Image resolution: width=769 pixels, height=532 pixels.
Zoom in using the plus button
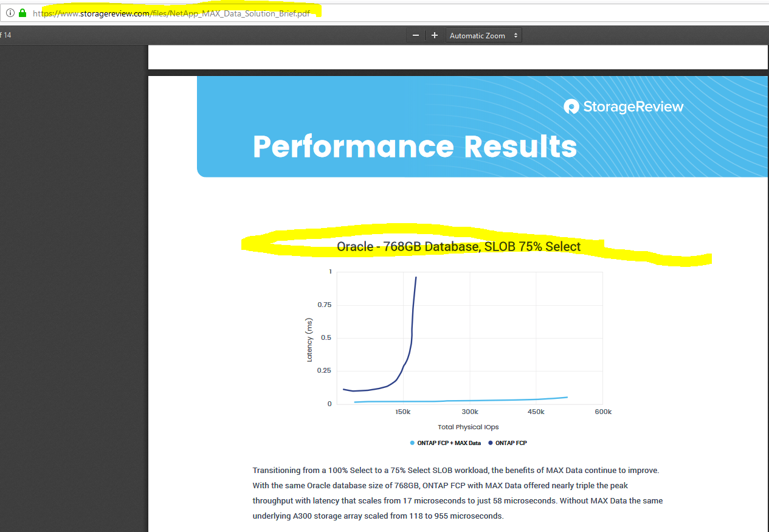click(434, 36)
